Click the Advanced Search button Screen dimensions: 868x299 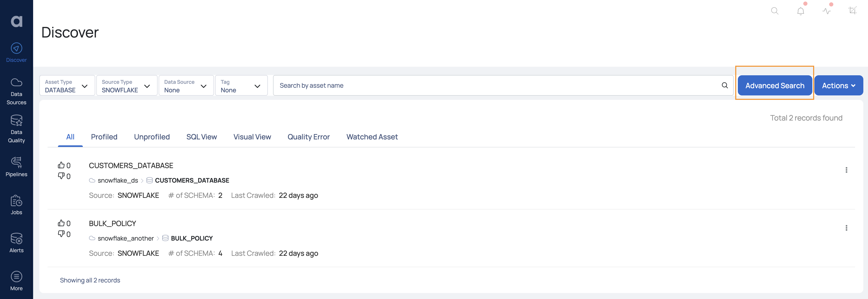point(775,86)
